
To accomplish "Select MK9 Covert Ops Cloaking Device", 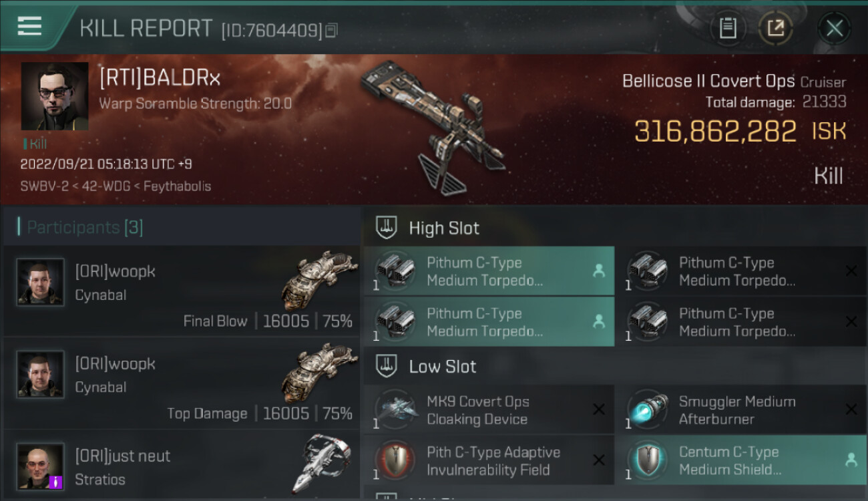I will tap(489, 410).
